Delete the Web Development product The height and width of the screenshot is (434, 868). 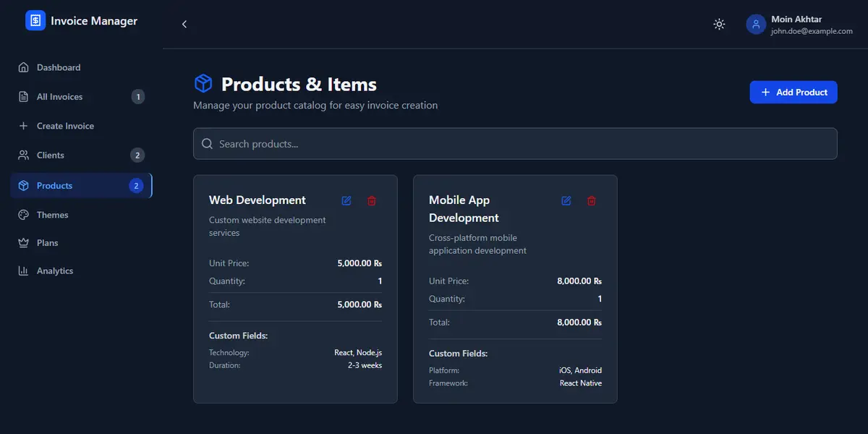tap(372, 200)
